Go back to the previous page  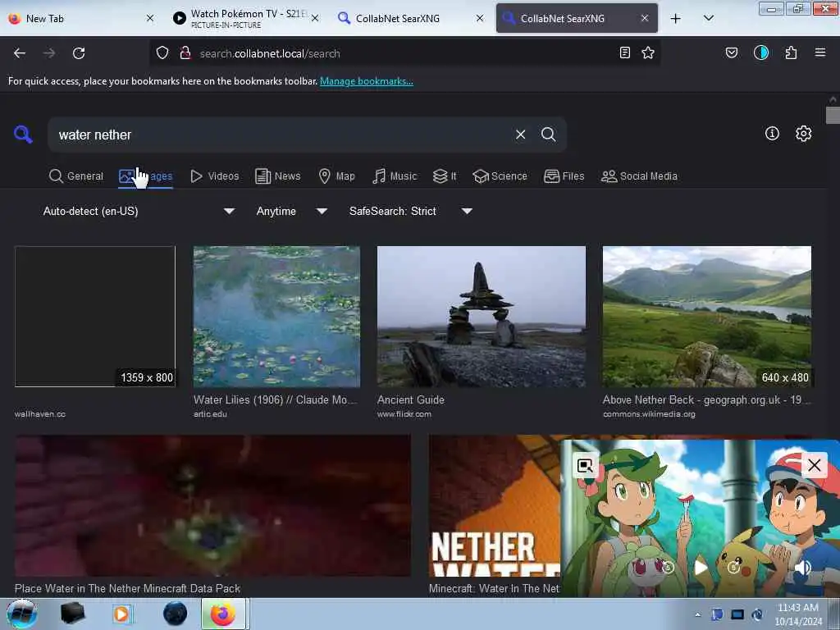[x=20, y=53]
